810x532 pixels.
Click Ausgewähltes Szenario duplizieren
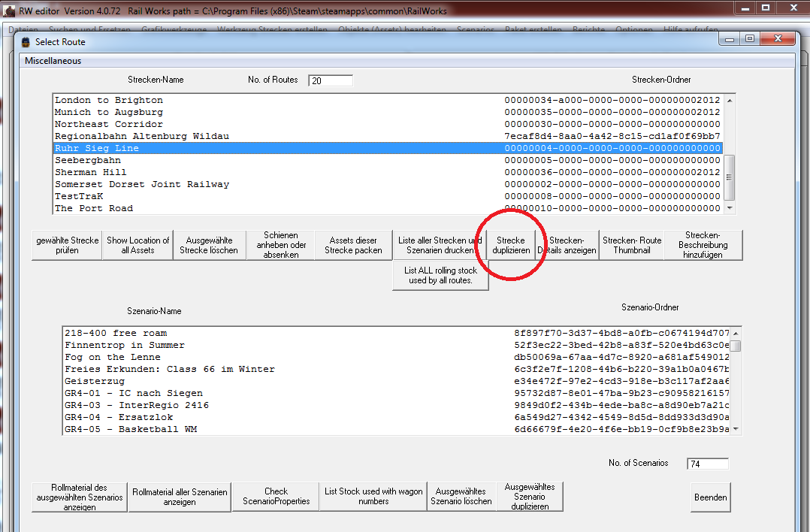530,497
